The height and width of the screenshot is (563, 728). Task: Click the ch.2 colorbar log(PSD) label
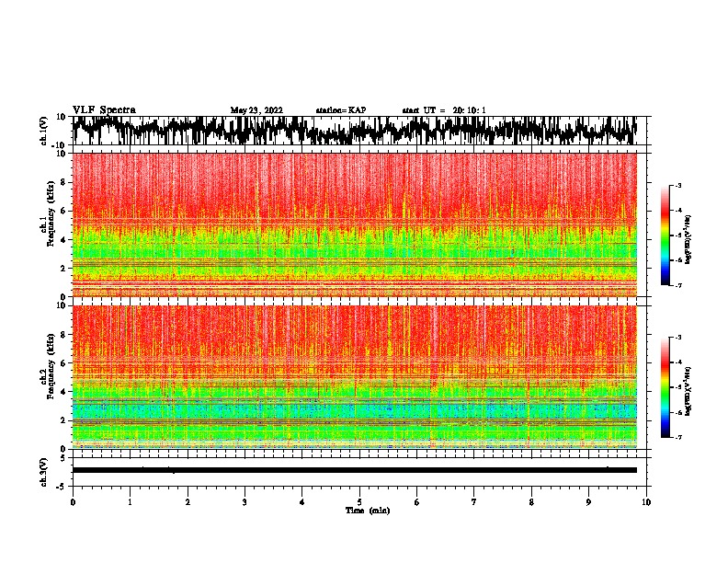point(688,391)
